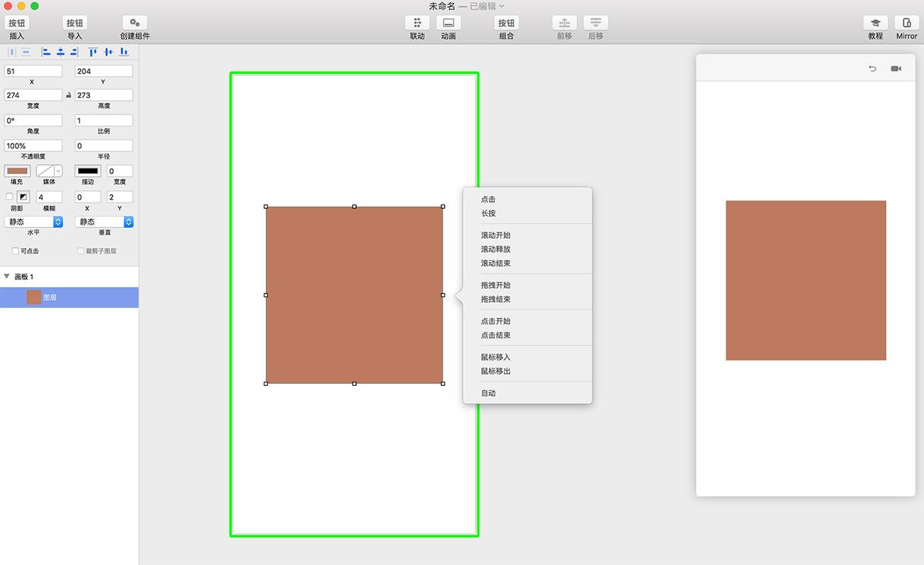Click distribute vertically icon

[x=26, y=52]
